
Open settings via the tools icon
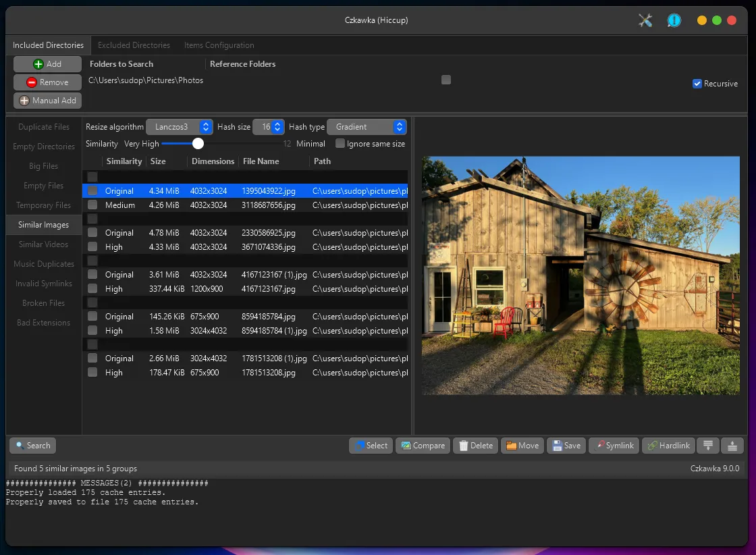tap(645, 20)
